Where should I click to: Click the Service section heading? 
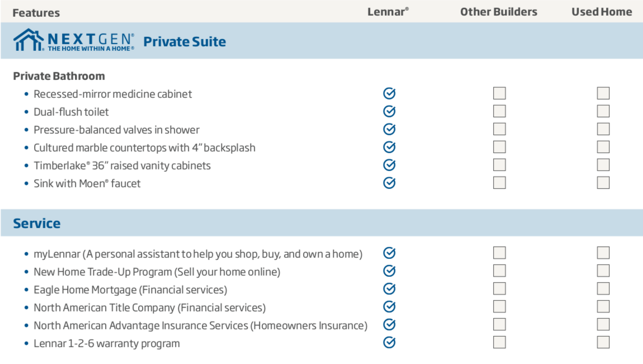37,223
